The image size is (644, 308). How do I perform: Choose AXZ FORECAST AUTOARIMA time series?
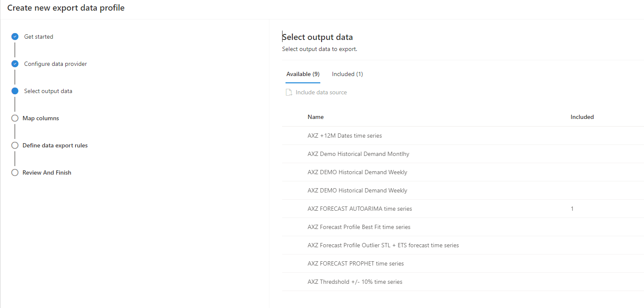click(360, 209)
